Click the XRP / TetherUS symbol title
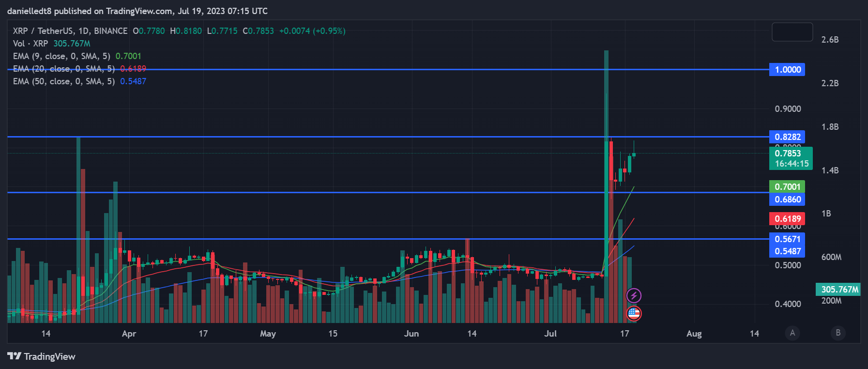868x369 pixels. coord(70,31)
